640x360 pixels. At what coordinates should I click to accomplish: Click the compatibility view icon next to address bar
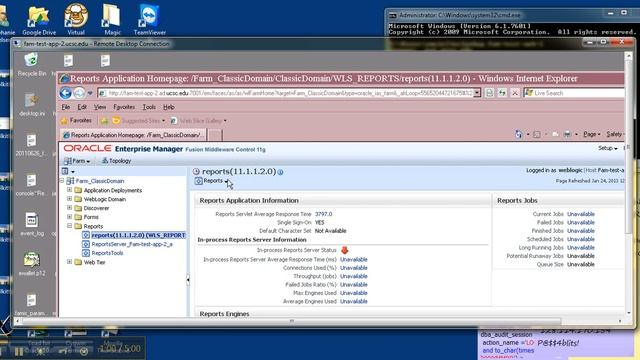tap(489, 93)
